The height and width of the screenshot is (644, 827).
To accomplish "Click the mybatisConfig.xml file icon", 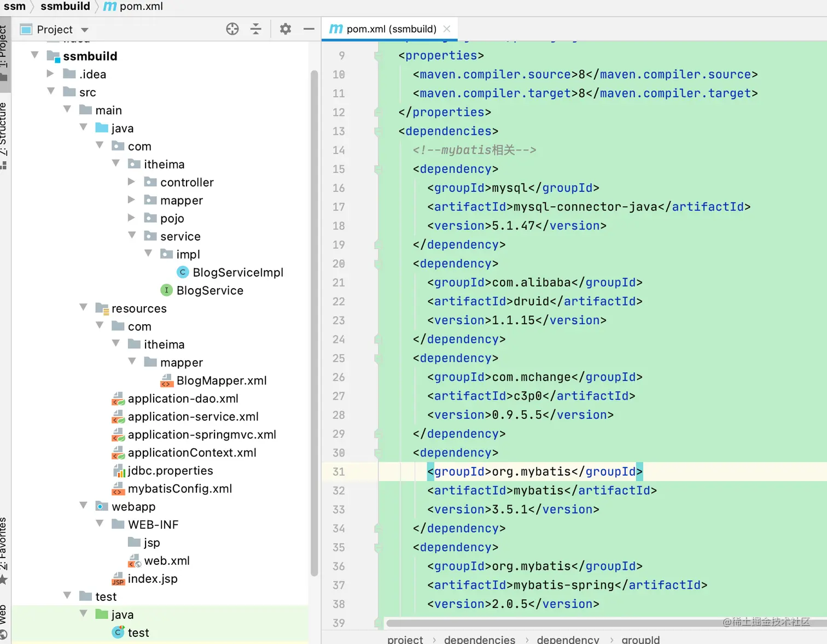I will (118, 489).
